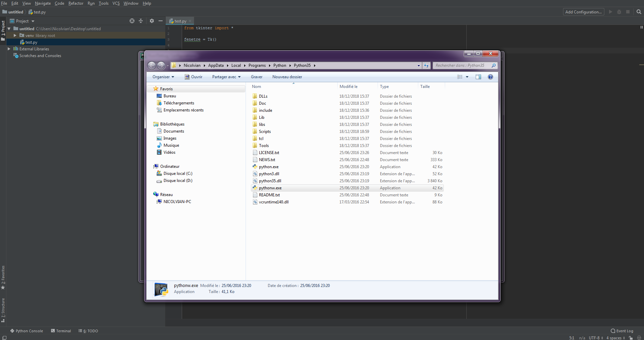
Task: Open the Refactor menu
Action: point(76,3)
